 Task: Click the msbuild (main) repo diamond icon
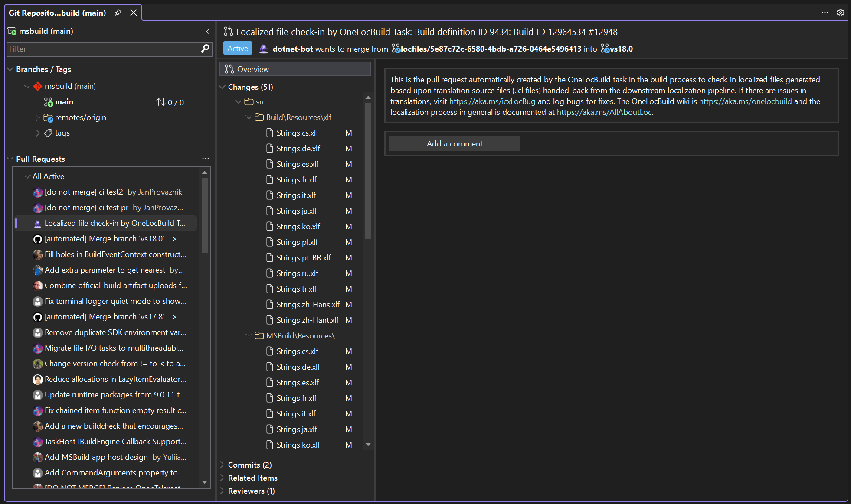[x=38, y=86]
